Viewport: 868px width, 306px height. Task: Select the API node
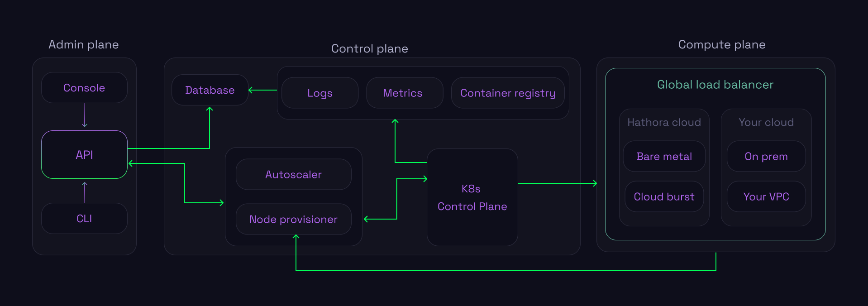[84, 155]
